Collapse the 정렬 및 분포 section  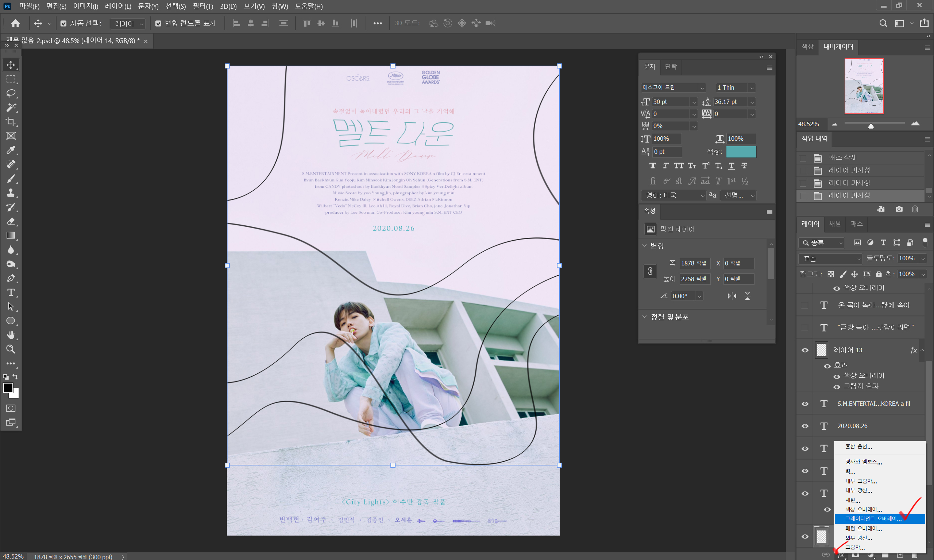click(645, 317)
